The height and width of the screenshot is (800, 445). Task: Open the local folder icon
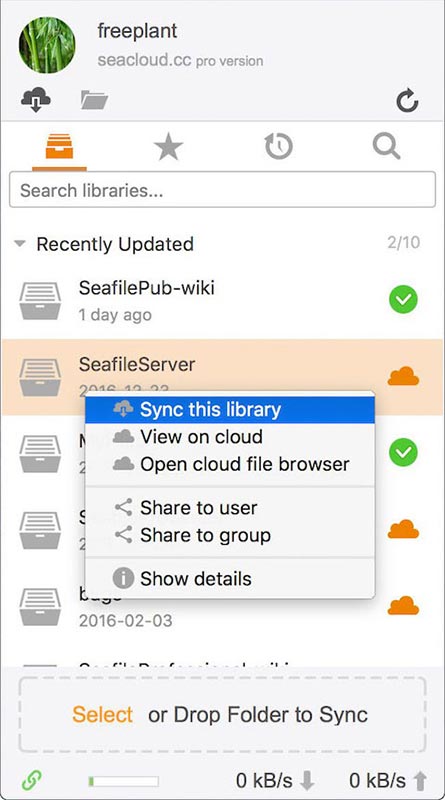tap(94, 99)
